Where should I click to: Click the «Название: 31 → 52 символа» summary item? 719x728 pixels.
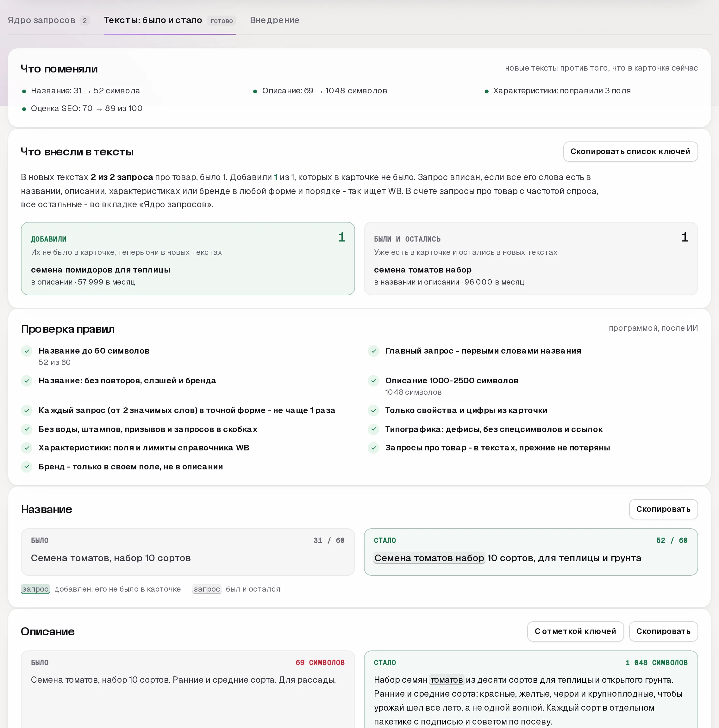(x=81, y=91)
